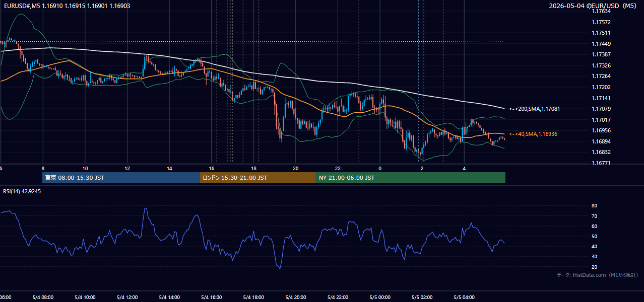This screenshot has width=644, height=302.
Task: Click RSI scale value 80
Action: pos(594,206)
